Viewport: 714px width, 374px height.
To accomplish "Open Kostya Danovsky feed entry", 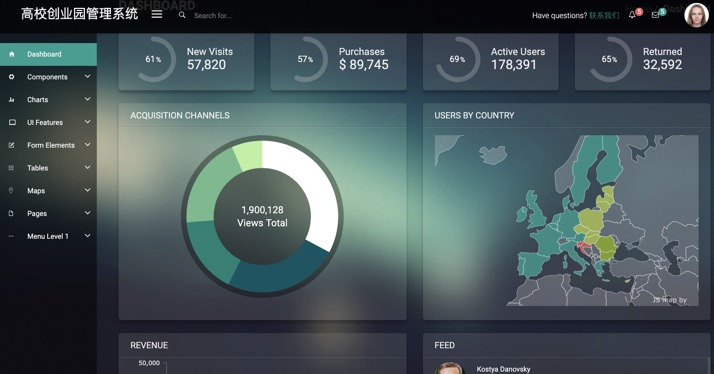I will pos(503,369).
